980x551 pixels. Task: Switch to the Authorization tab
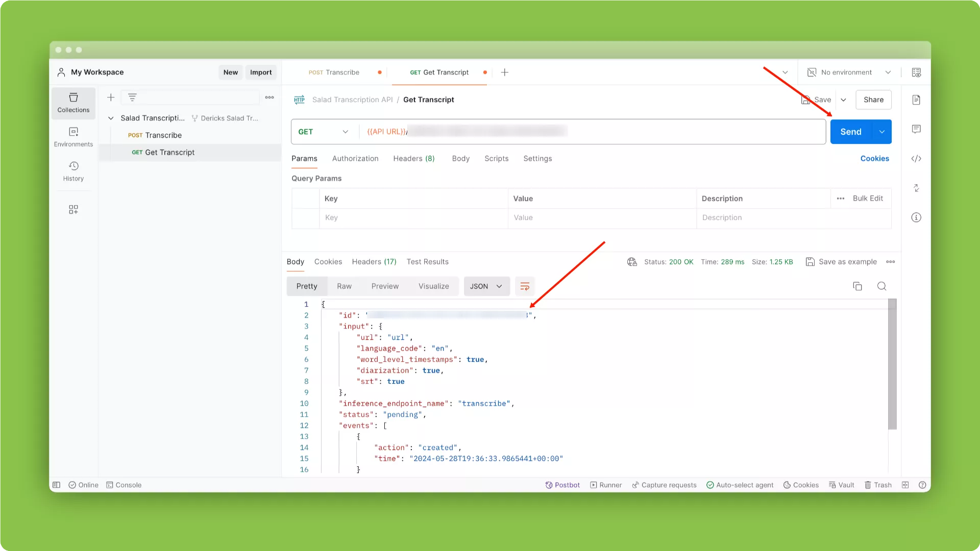click(355, 159)
